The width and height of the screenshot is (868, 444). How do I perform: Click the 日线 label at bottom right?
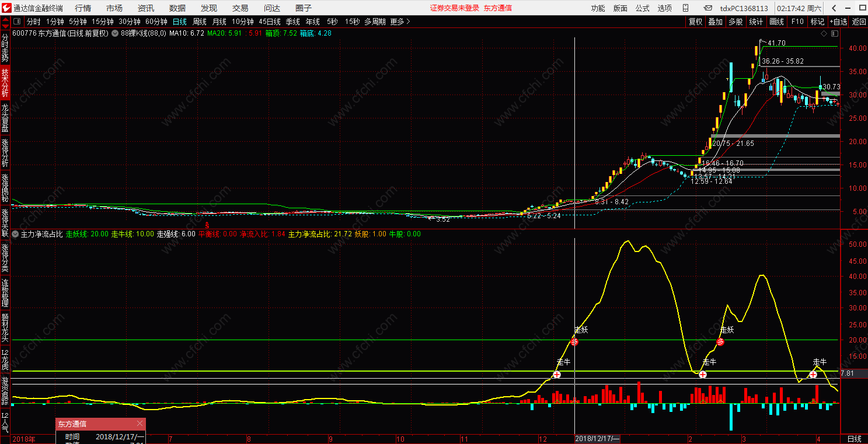pos(854,439)
